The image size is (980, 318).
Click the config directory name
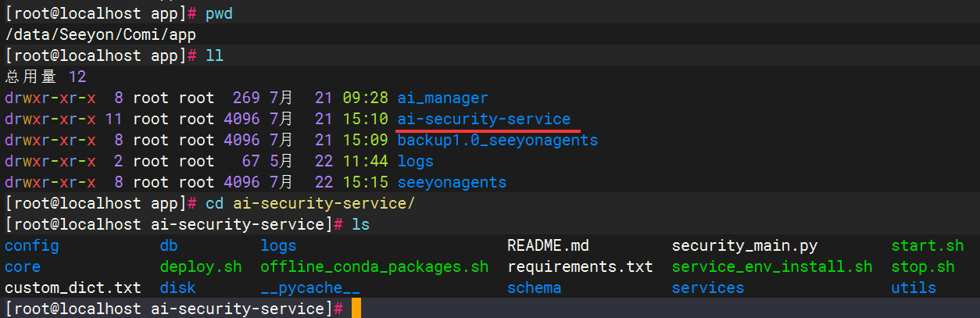31,246
